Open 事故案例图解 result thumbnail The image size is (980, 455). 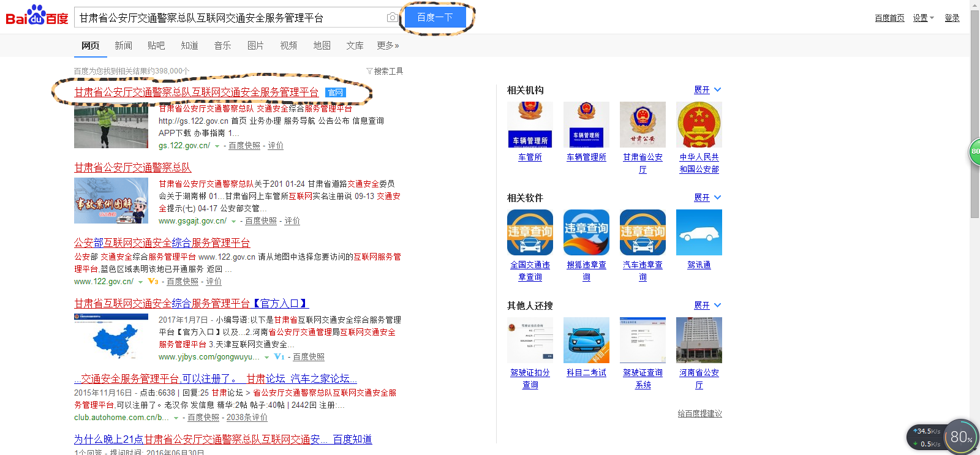111,201
